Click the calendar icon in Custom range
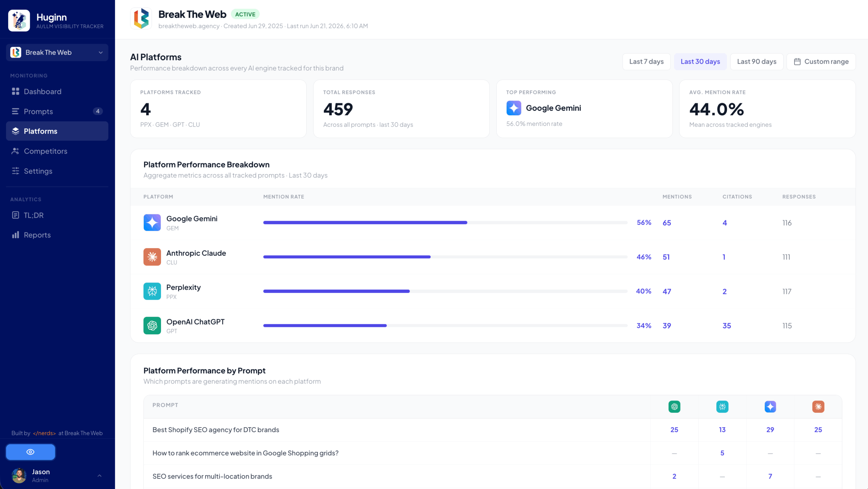This screenshot has height=489, width=868. [x=797, y=62]
